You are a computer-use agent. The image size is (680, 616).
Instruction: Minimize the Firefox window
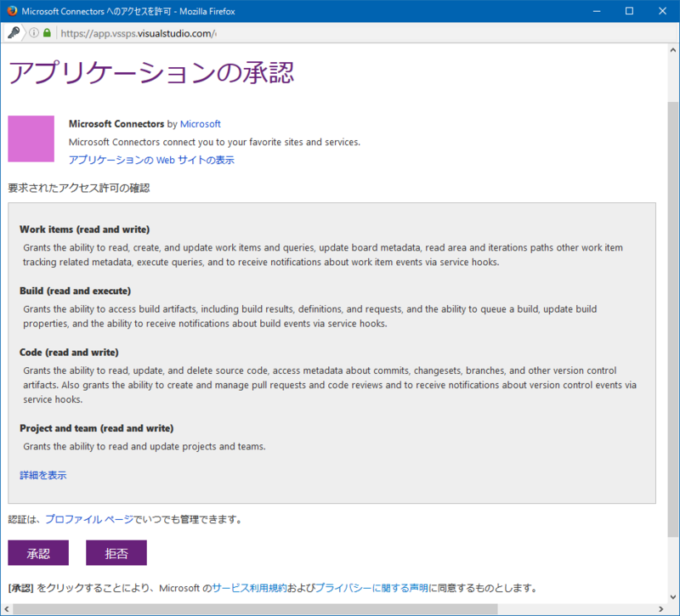pyautogui.click(x=597, y=11)
